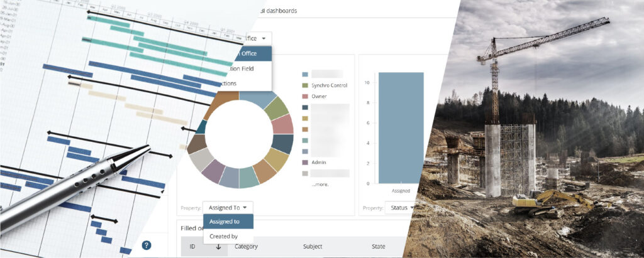Select 'Created by' in property menu
The height and width of the screenshot is (258, 644).
(228, 236)
